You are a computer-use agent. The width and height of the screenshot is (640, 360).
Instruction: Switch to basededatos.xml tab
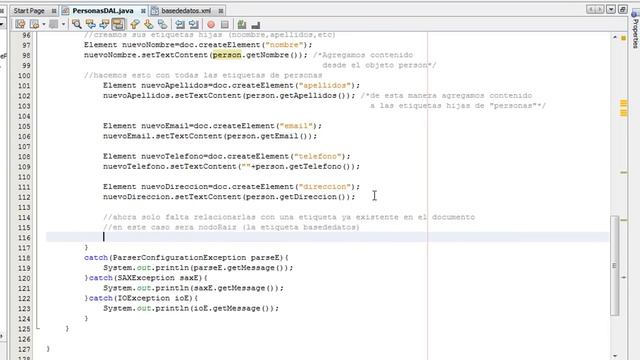click(x=186, y=11)
